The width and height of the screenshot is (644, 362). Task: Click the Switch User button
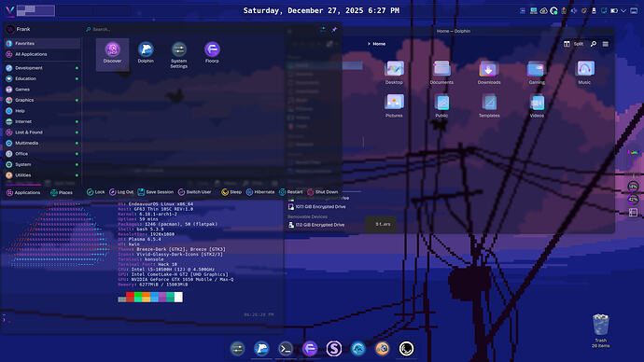pos(195,192)
